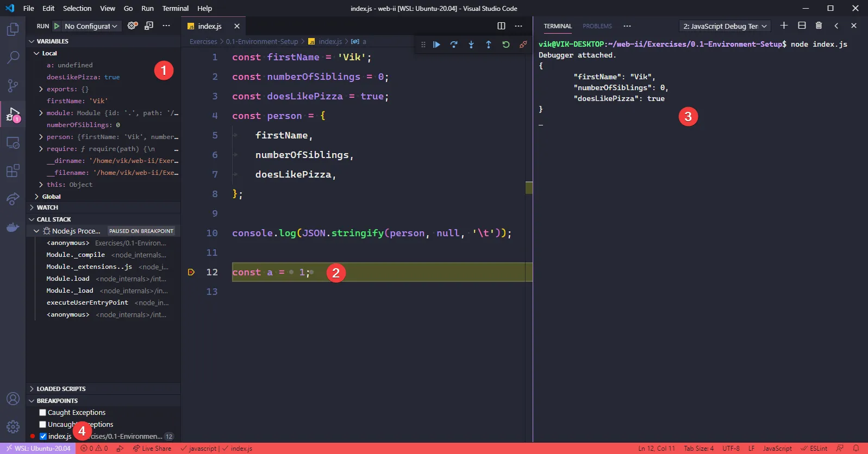The width and height of the screenshot is (868, 454).
Task: Click Tab Size: 4 status item
Action: [699, 449]
